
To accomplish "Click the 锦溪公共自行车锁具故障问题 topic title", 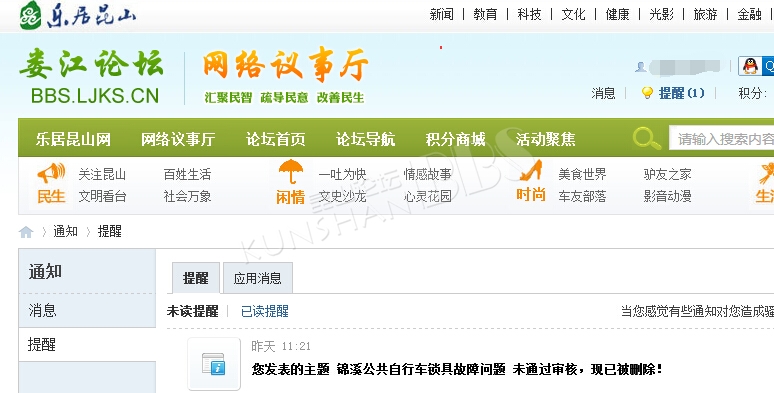I will click(421, 369).
